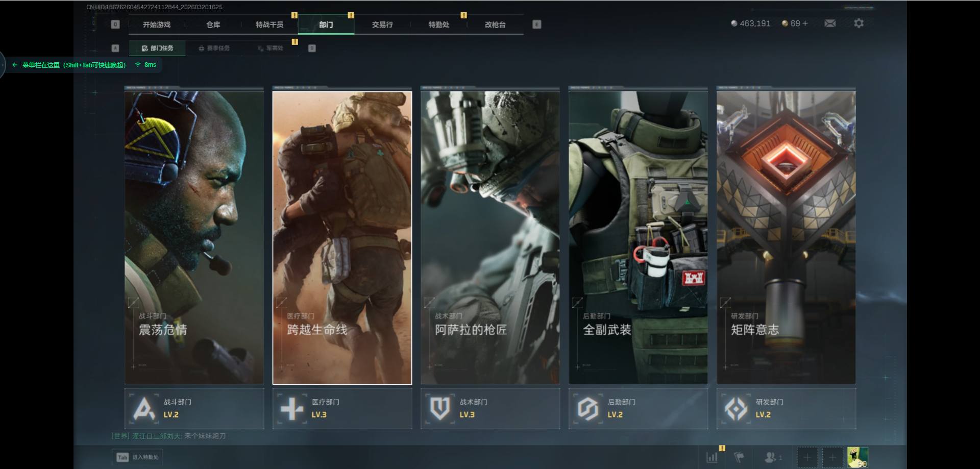
Task: Switch to the 特勤处 tab
Action: 439,24
